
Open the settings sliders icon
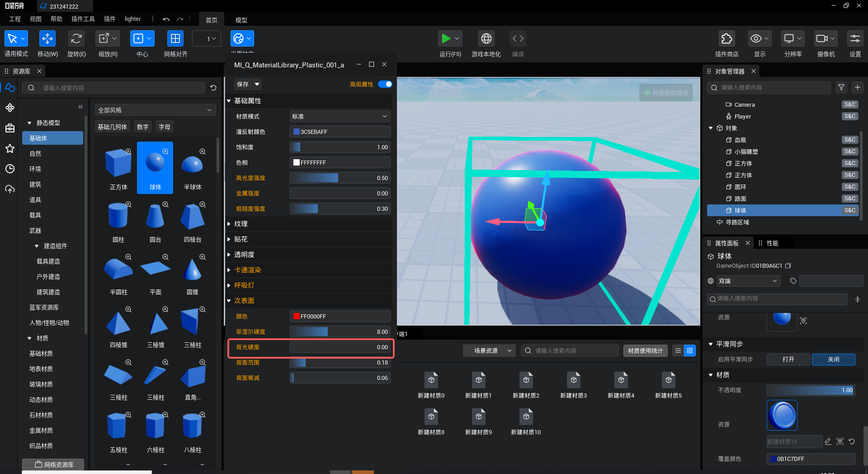tap(855, 38)
